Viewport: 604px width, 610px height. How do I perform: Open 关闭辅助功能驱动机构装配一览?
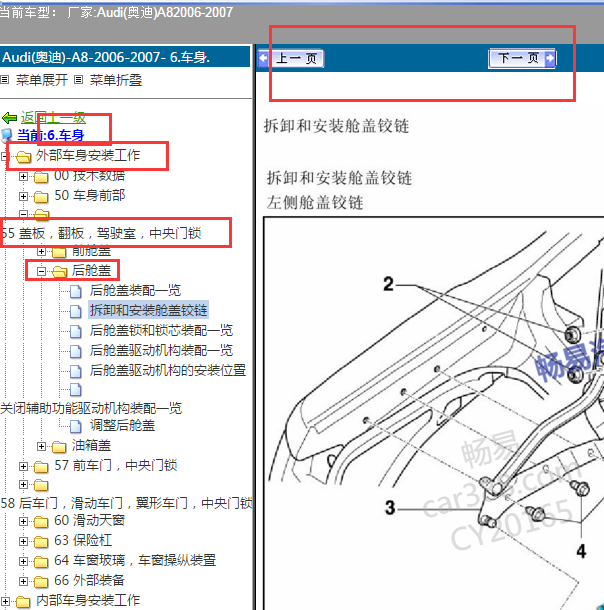pos(91,408)
